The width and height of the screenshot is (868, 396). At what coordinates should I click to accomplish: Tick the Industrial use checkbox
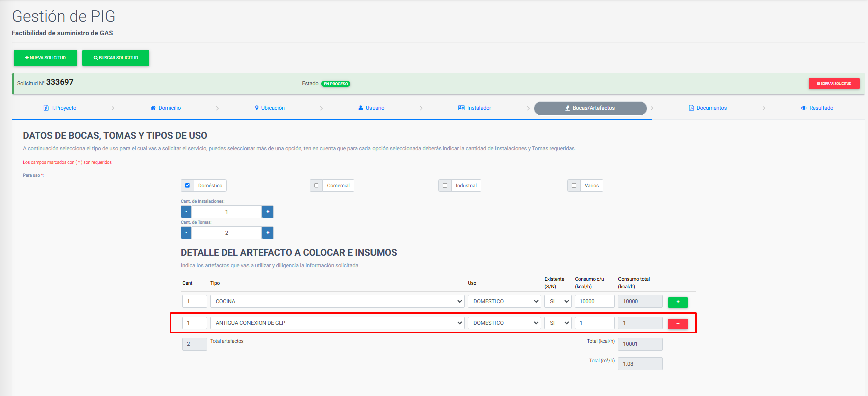tap(445, 186)
